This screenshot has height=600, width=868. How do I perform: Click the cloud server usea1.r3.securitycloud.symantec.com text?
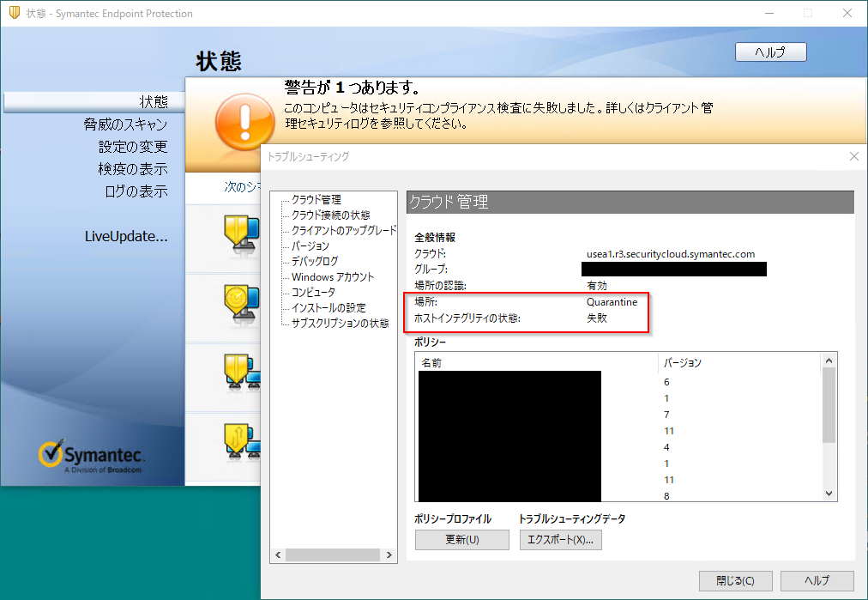point(671,254)
